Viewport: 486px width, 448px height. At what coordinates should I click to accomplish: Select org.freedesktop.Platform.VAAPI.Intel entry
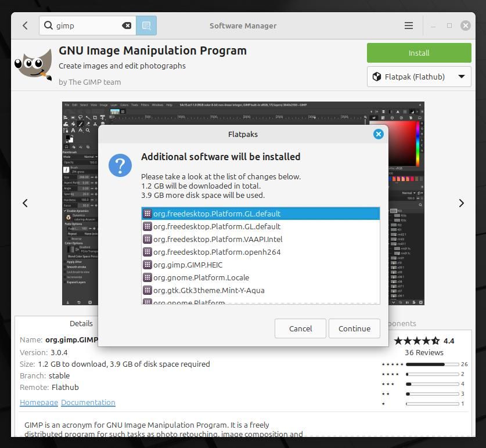tap(260, 239)
